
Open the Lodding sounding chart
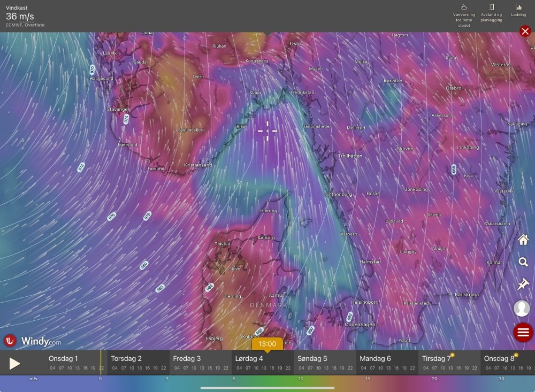pos(518,10)
